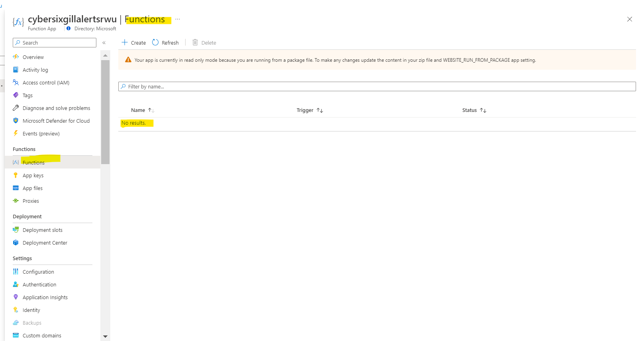Screen dimensions: 644x341
Task: Click the Filter by name field
Action: pyautogui.click(x=377, y=86)
